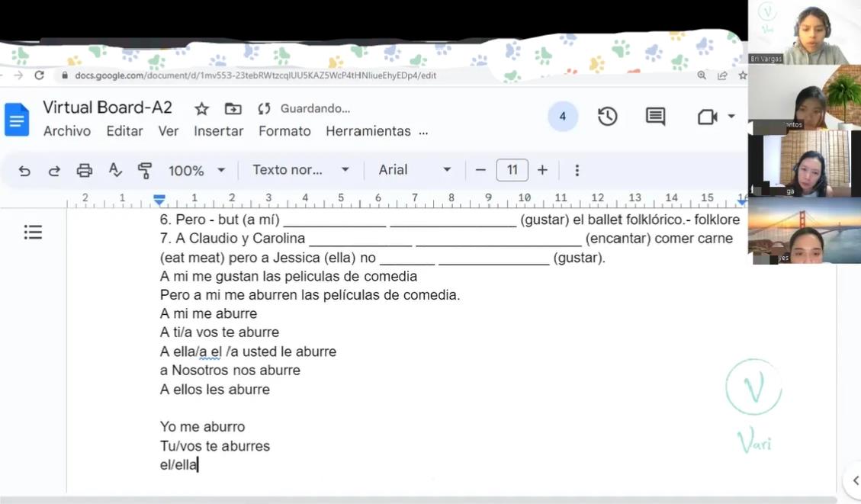Screen dimensions: 861x504
Task: Decrease font size with minus button
Action: pyautogui.click(x=480, y=170)
